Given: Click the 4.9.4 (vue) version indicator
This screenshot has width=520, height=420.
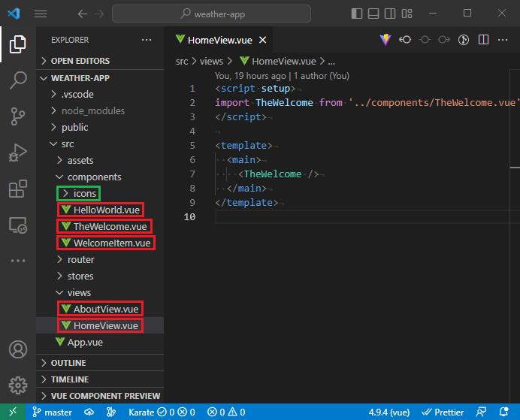Looking at the screenshot, I should click(x=389, y=412).
